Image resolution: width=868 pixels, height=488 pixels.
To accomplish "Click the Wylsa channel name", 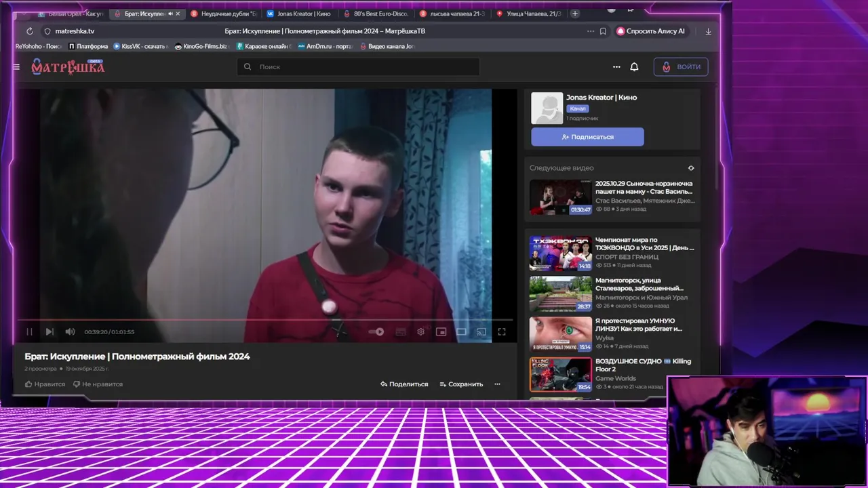I will (x=604, y=338).
